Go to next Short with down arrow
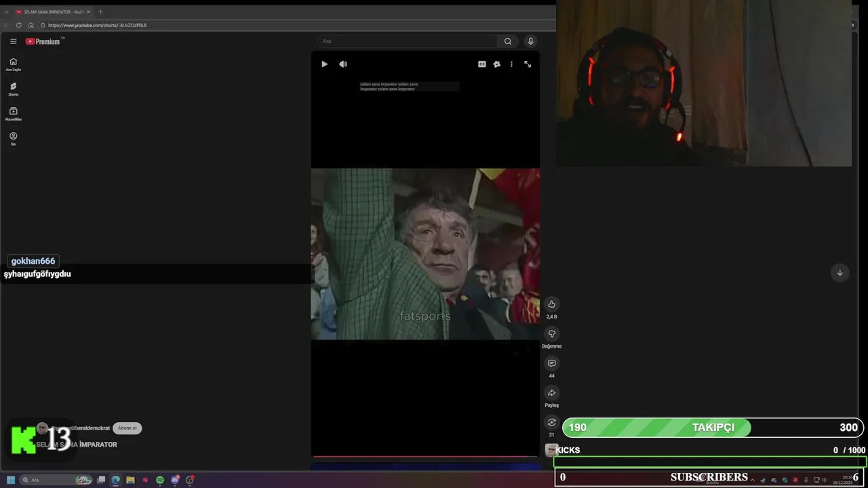This screenshot has height=488, width=868. [840, 272]
